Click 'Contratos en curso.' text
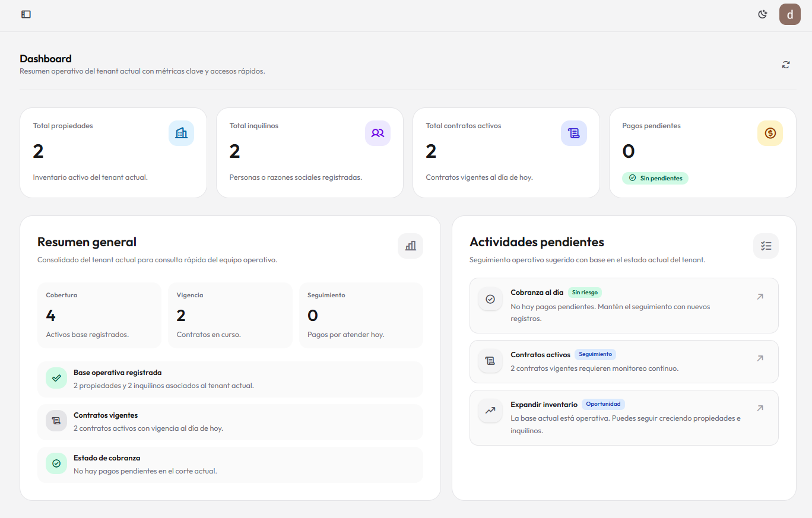This screenshot has width=812, height=518. [209, 335]
